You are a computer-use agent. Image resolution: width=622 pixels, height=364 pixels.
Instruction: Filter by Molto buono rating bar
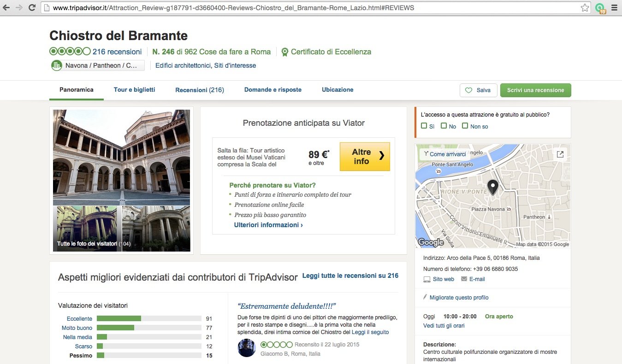point(149,328)
